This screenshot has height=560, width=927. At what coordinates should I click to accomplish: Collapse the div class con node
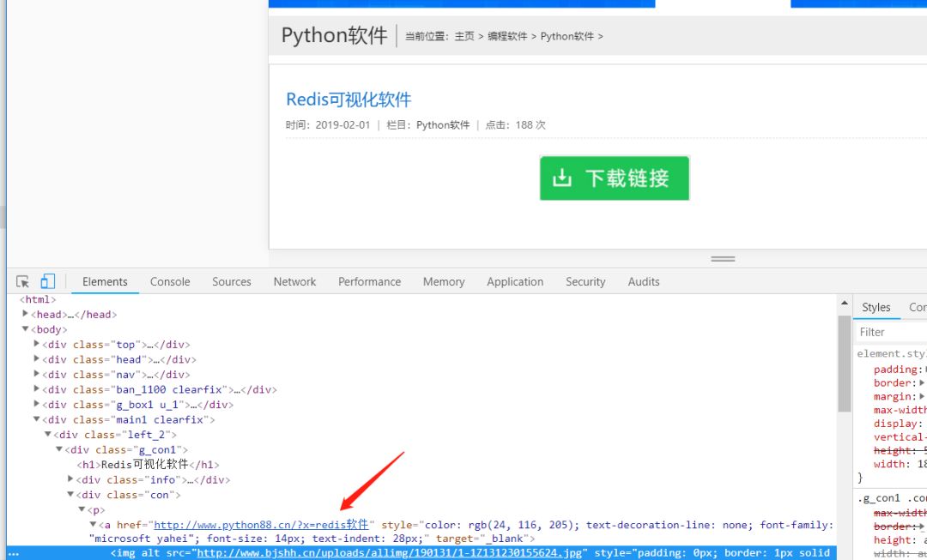[x=70, y=495]
